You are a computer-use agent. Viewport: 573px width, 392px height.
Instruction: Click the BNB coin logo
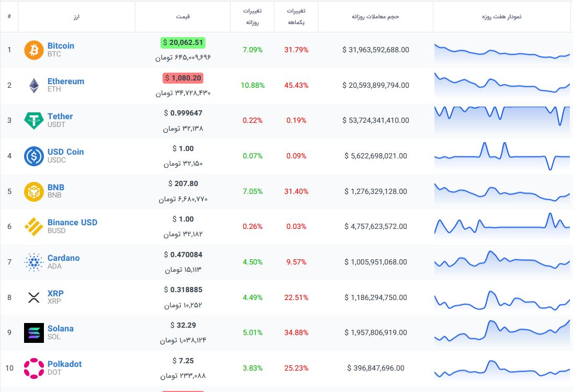pyautogui.click(x=34, y=191)
